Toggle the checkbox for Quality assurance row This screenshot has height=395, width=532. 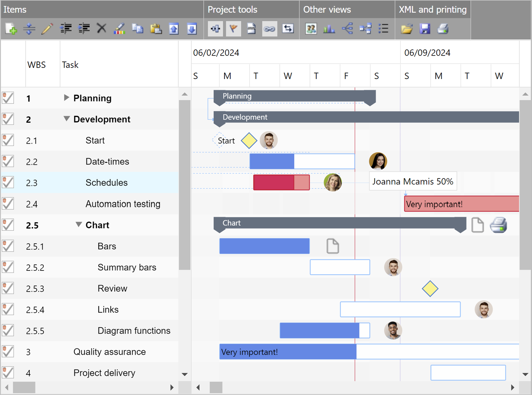coord(8,352)
